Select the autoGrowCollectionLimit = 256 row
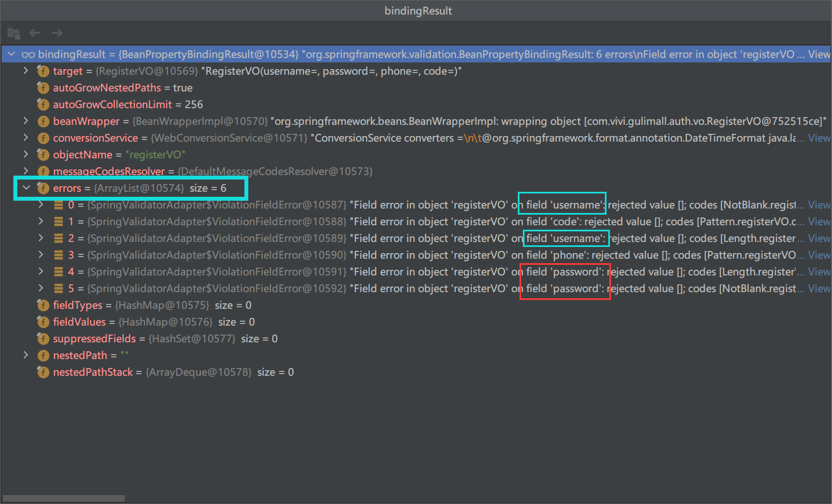 point(416,104)
